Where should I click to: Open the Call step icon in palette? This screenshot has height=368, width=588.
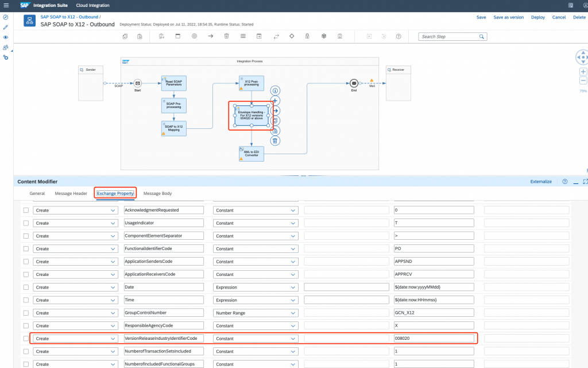(259, 36)
